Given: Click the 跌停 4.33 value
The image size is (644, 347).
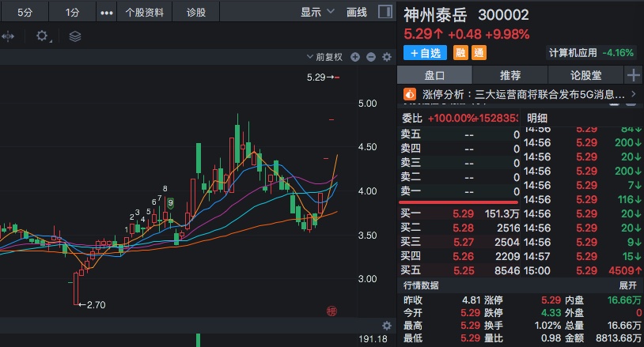Looking at the screenshot, I should point(551,313).
